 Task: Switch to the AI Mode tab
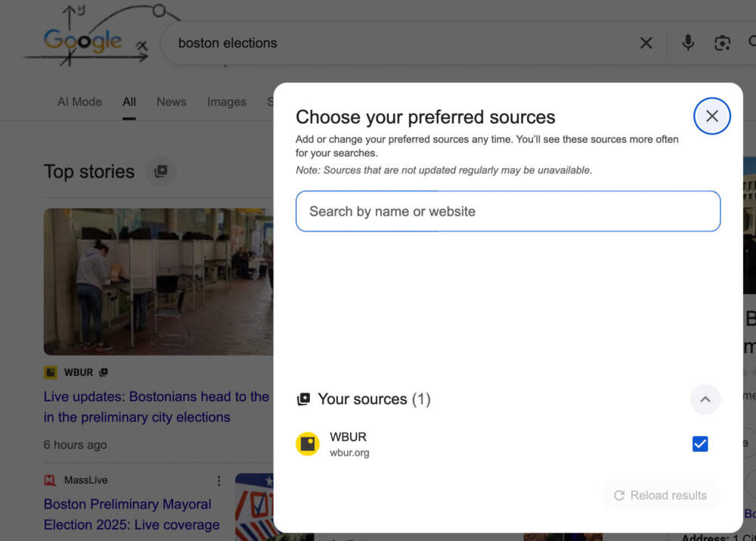click(x=79, y=101)
